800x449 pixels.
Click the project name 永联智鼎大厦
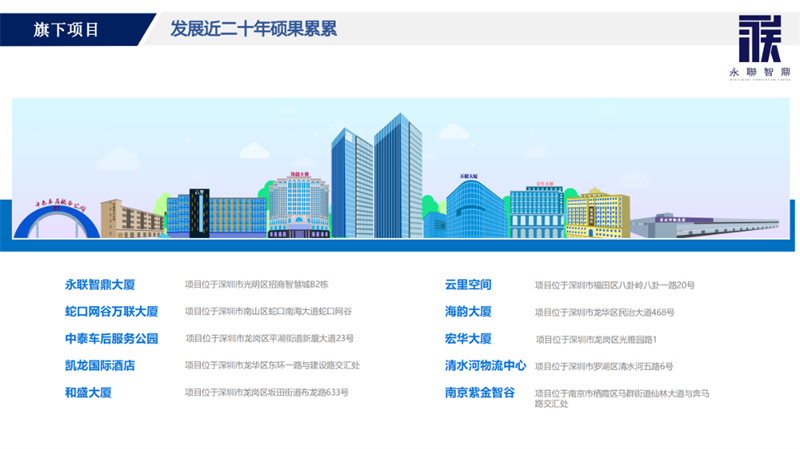(100, 285)
